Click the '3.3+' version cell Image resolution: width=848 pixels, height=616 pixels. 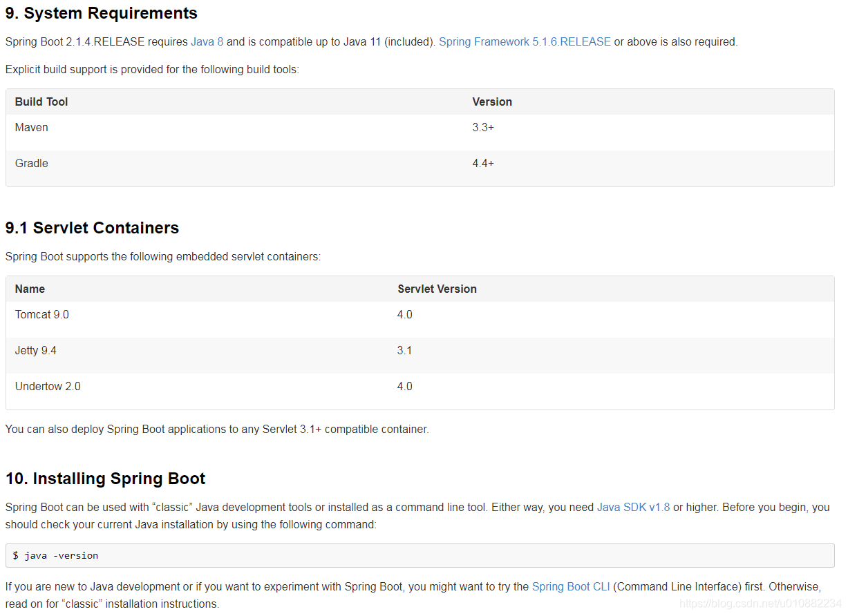(483, 127)
